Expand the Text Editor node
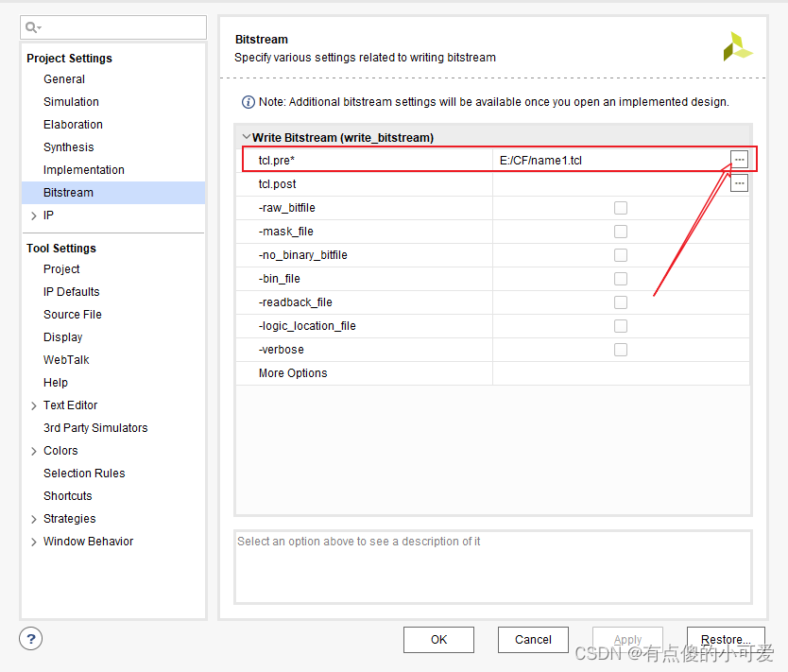This screenshot has height=672, width=788. point(34,405)
